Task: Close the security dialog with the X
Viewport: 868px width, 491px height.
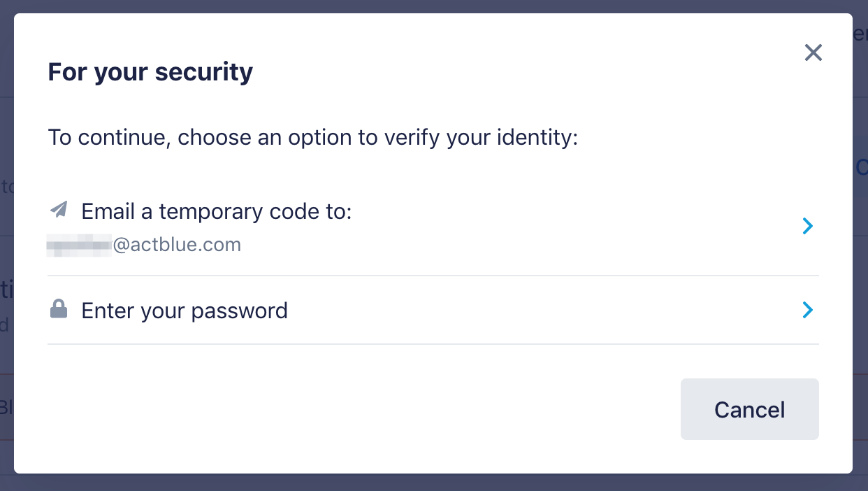Action: point(813,52)
